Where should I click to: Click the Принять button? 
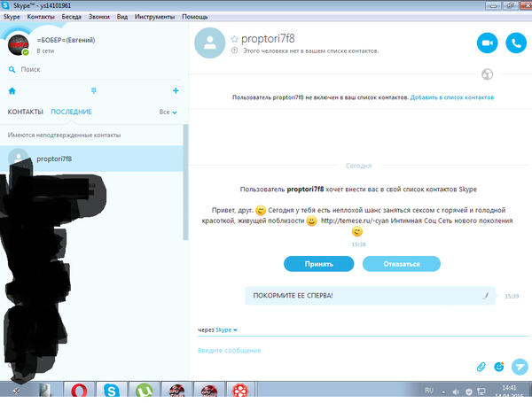[319, 264]
